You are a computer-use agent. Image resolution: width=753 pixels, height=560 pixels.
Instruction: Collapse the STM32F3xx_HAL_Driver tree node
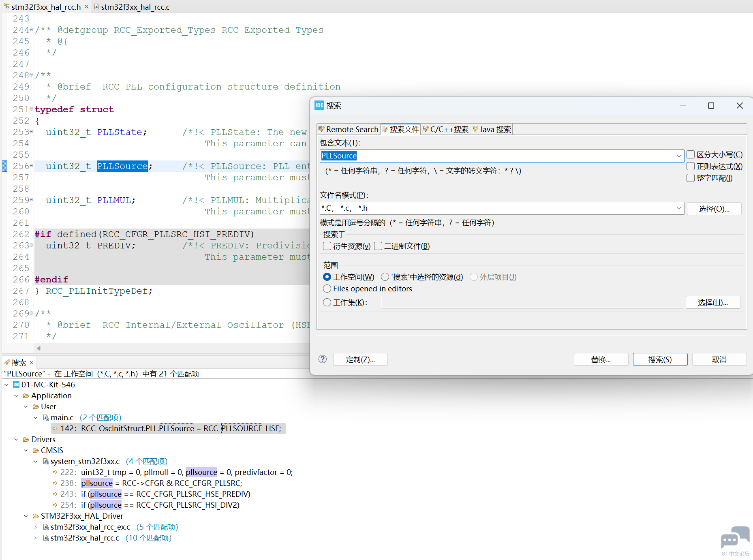(x=26, y=516)
